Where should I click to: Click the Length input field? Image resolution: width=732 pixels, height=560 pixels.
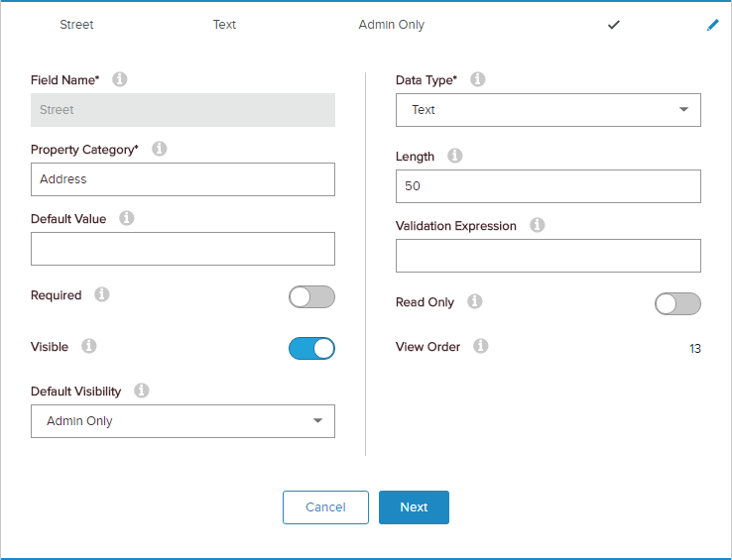[x=549, y=186]
